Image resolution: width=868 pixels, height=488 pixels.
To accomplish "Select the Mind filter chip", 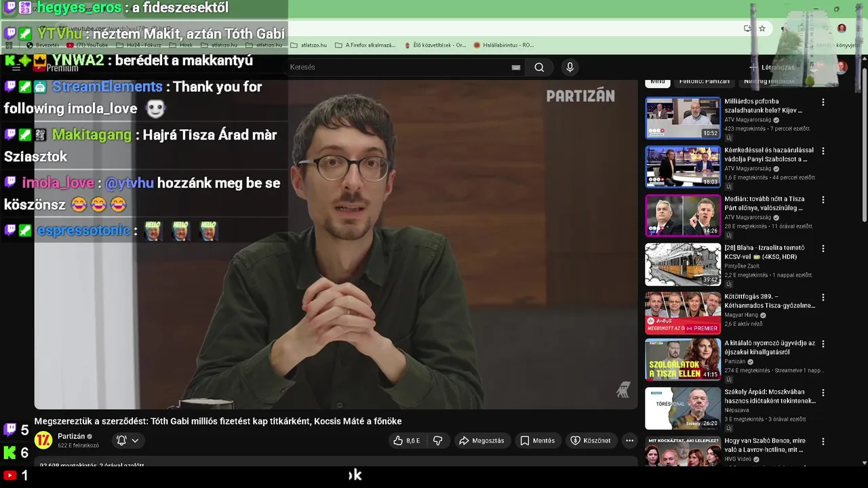I will tap(658, 81).
